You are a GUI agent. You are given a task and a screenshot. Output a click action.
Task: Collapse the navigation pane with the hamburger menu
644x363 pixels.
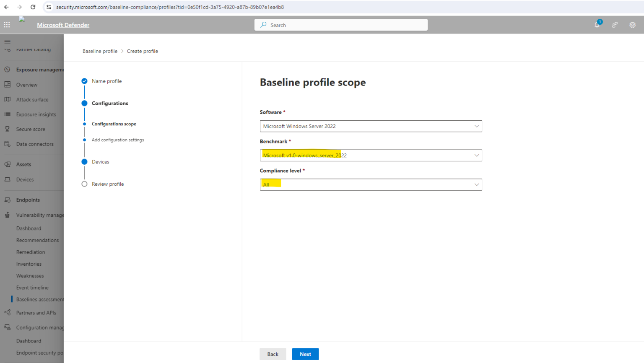coord(7,41)
